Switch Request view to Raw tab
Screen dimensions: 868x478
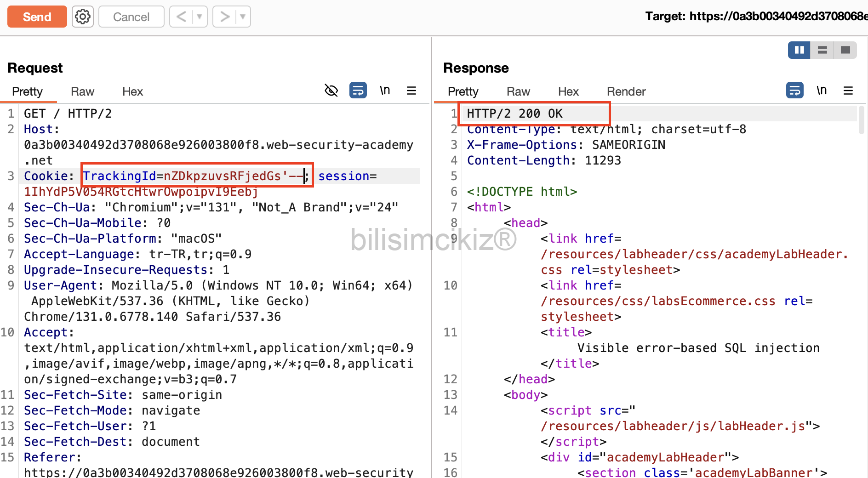[x=82, y=92]
